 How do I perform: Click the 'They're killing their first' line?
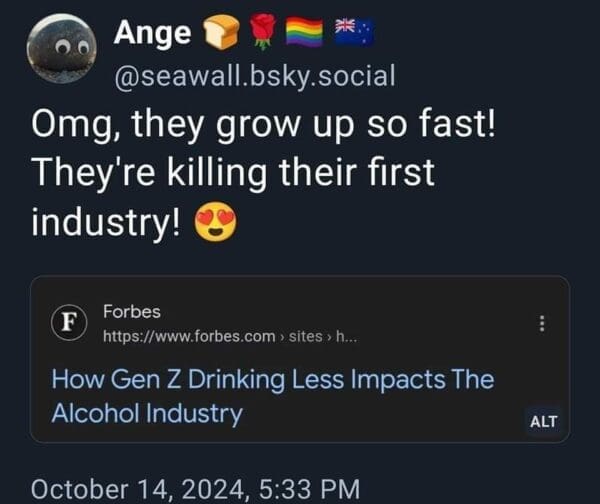click(234, 174)
